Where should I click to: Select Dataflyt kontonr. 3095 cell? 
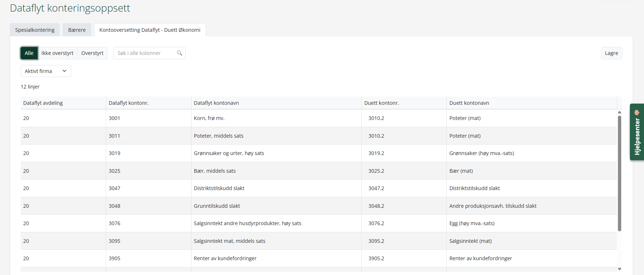coord(148,241)
